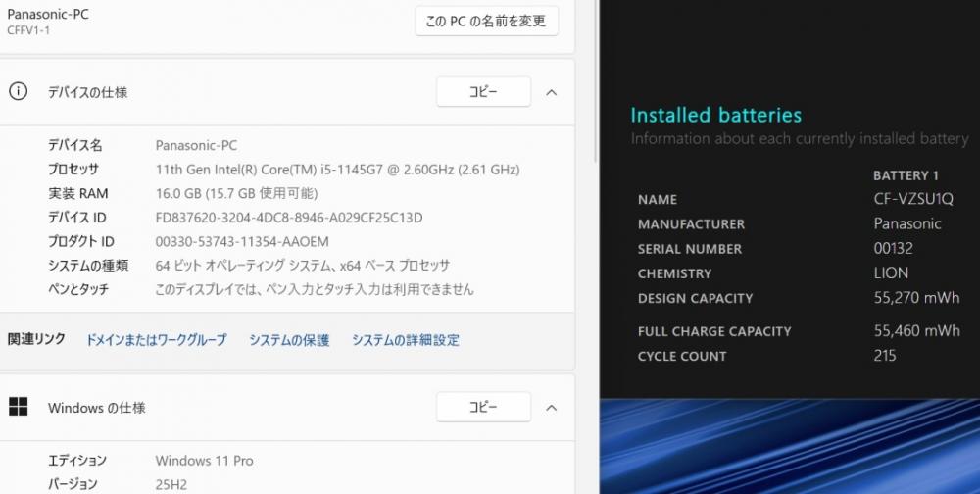980x494 pixels.
Task: Click the Installed batteries heading
Action: 715,115
